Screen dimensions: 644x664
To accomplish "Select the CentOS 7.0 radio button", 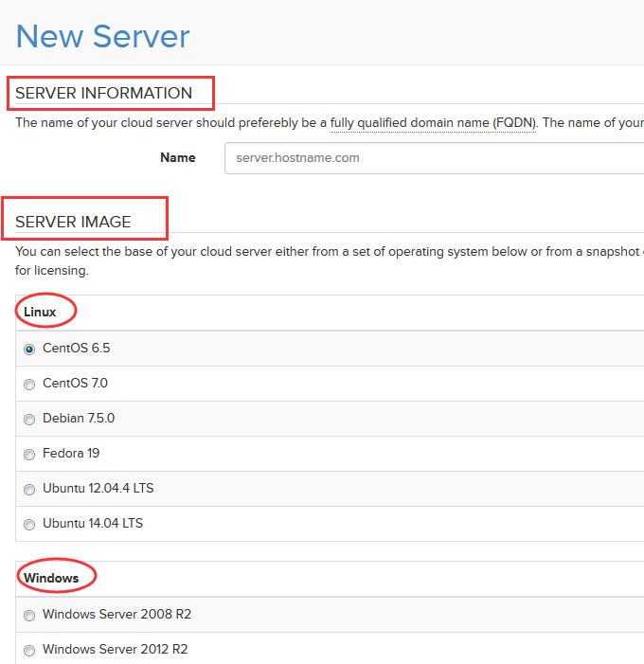I will click(x=29, y=385).
